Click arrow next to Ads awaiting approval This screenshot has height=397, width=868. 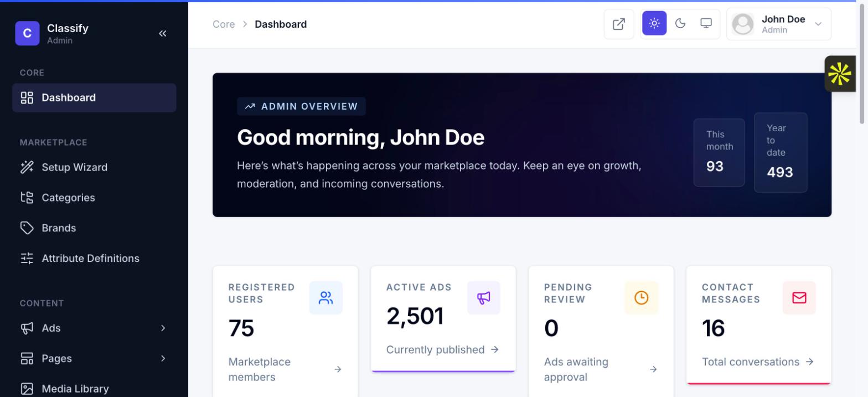pyautogui.click(x=653, y=369)
